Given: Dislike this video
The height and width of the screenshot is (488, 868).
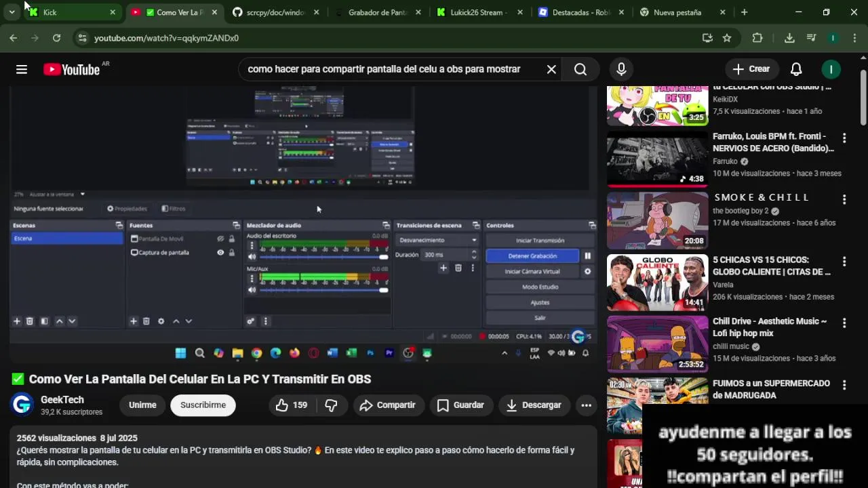Looking at the screenshot, I should coord(331,405).
